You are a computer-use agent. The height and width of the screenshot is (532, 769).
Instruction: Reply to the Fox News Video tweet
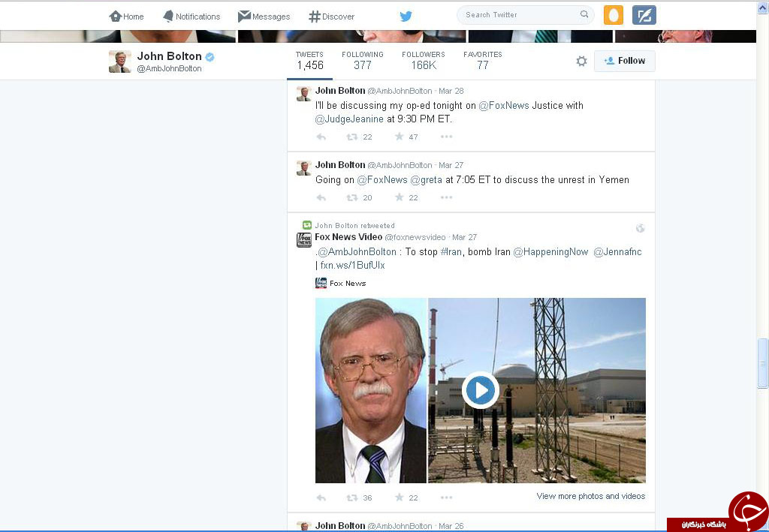pos(321,497)
